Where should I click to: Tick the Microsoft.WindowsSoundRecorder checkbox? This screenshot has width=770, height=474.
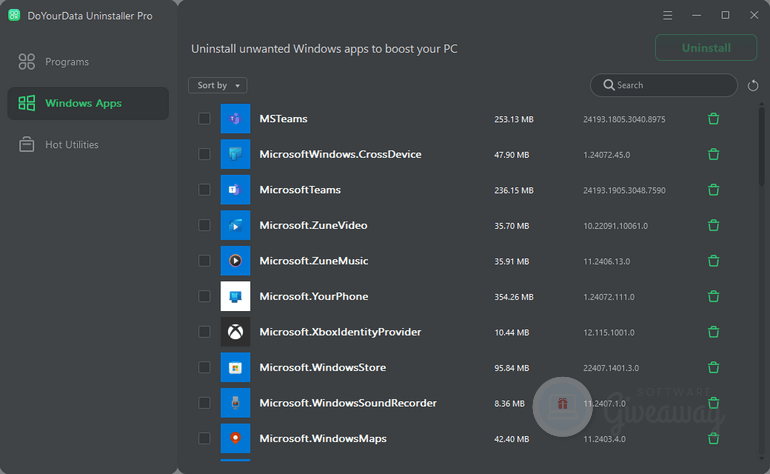point(204,403)
